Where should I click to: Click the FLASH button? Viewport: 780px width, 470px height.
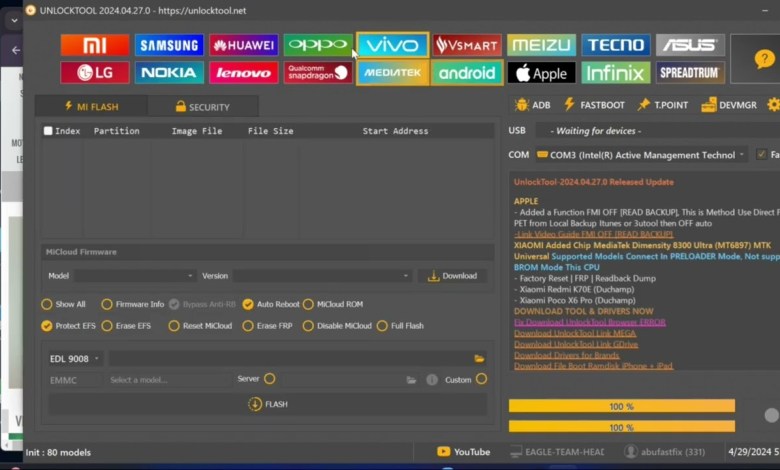pos(268,404)
